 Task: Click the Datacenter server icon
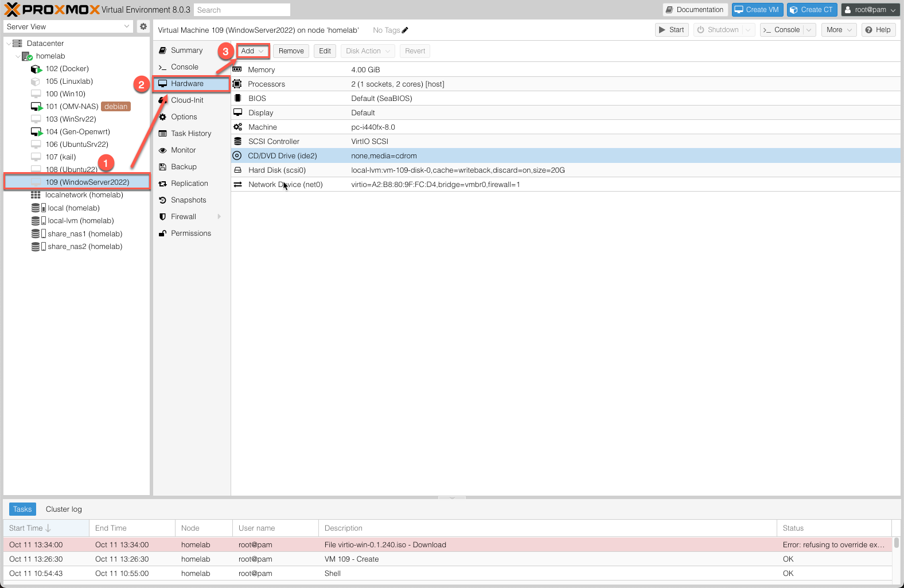[x=17, y=43]
